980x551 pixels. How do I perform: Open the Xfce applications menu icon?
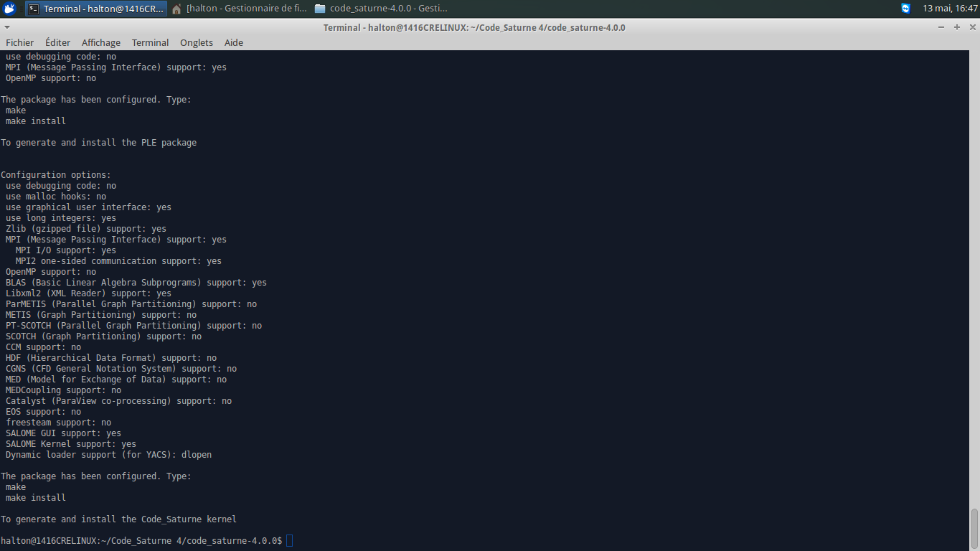click(x=10, y=9)
